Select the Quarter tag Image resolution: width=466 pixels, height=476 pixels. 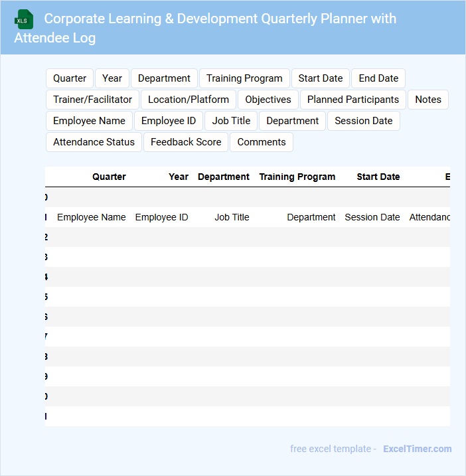point(70,78)
